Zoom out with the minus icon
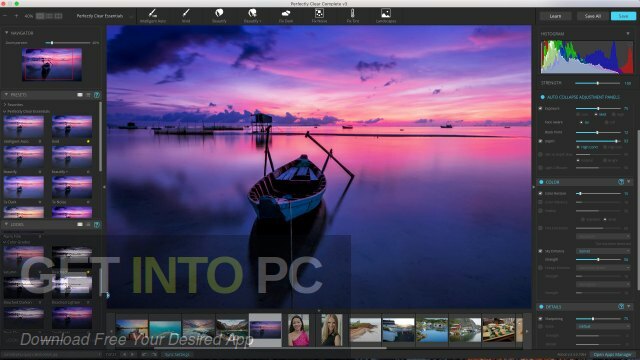 click(5, 16)
